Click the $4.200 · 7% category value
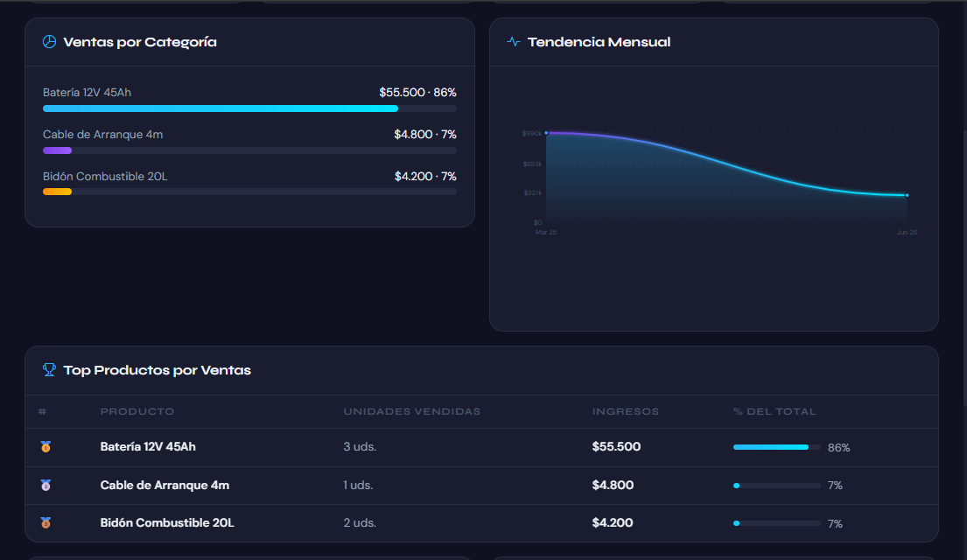The height and width of the screenshot is (560, 967). coord(425,177)
